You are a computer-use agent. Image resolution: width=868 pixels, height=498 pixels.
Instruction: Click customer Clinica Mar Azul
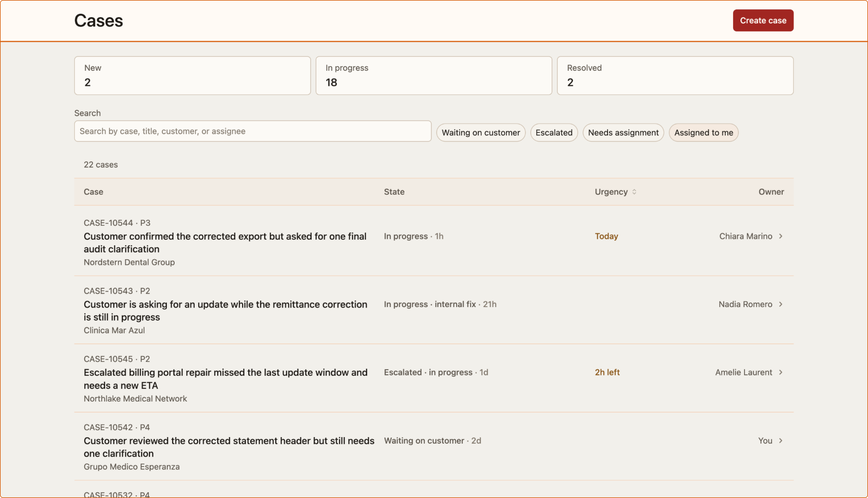point(114,330)
